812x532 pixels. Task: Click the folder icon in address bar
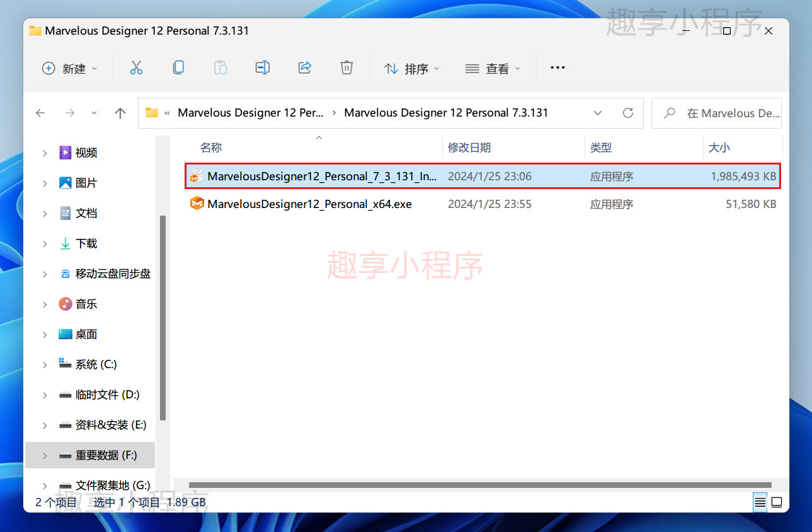click(x=151, y=113)
